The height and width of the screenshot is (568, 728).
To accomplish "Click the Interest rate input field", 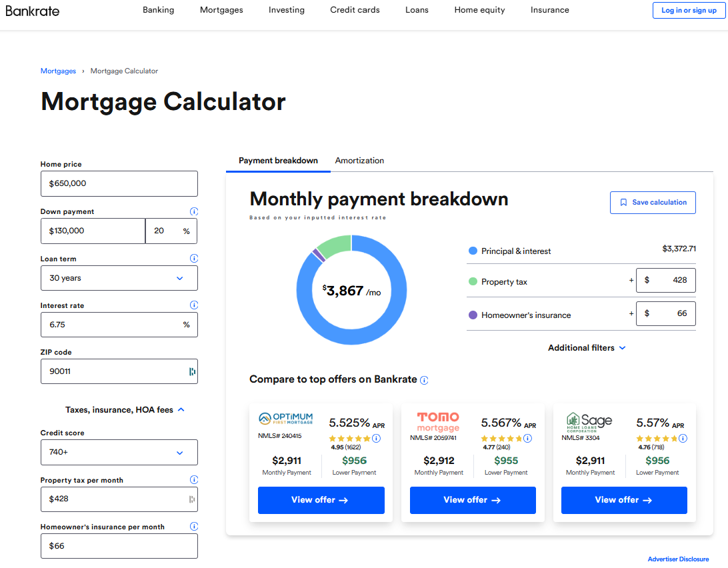I will tap(119, 325).
